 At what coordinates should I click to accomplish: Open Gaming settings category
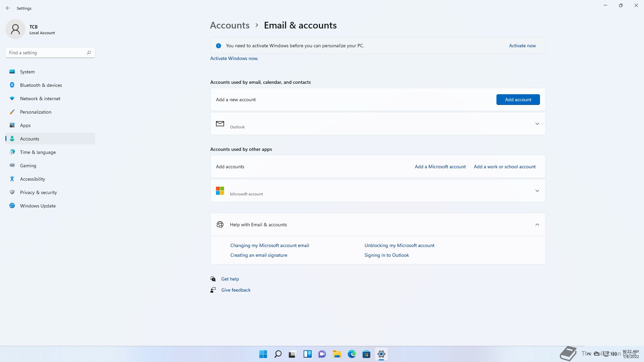(50, 166)
